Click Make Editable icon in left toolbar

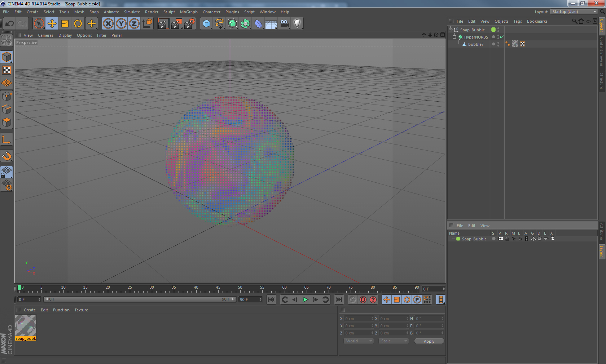click(6, 40)
